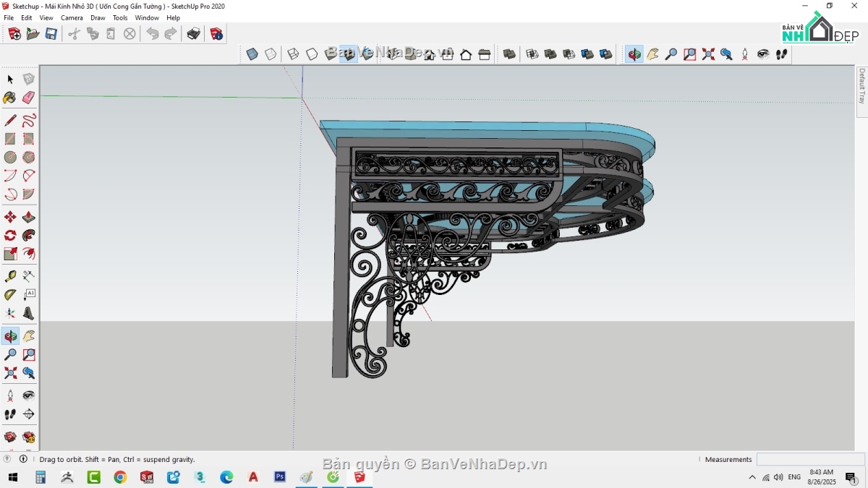Select the Eraser tool
This screenshot has height=488, width=868.
click(x=29, y=97)
